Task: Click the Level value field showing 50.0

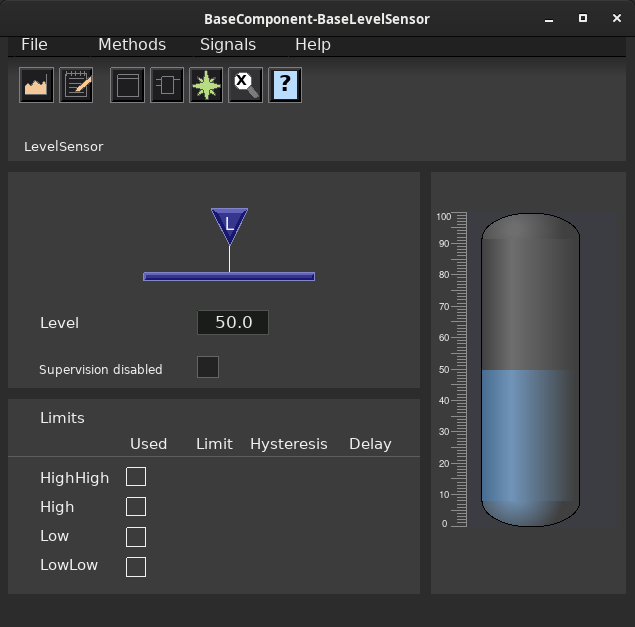Action: click(x=233, y=322)
